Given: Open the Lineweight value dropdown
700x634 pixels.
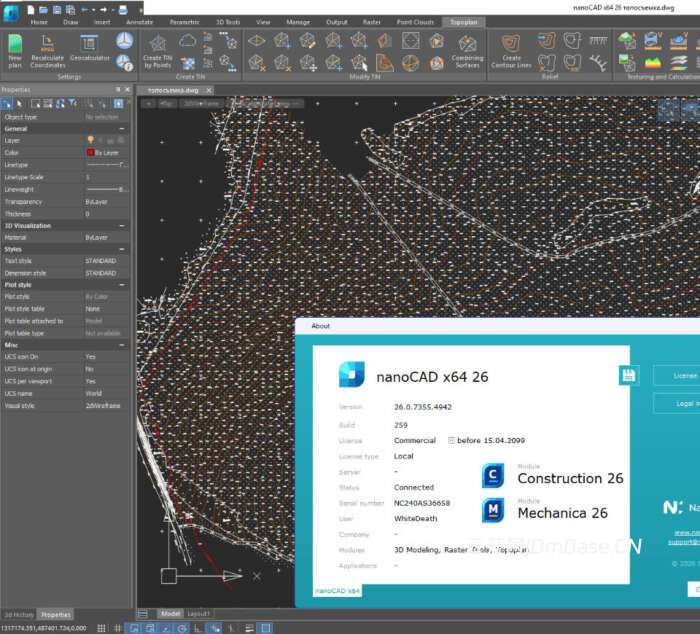Looking at the screenshot, I should point(107,189).
